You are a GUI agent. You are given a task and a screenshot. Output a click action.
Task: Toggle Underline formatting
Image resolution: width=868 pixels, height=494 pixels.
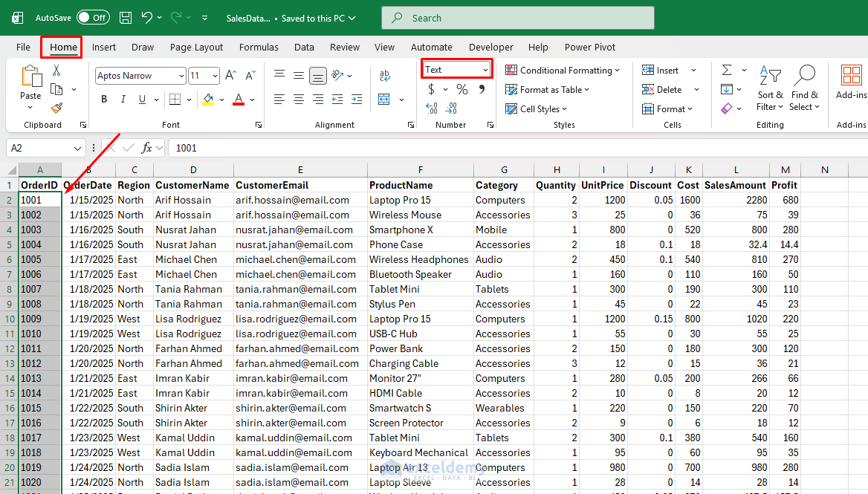[x=142, y=99]
